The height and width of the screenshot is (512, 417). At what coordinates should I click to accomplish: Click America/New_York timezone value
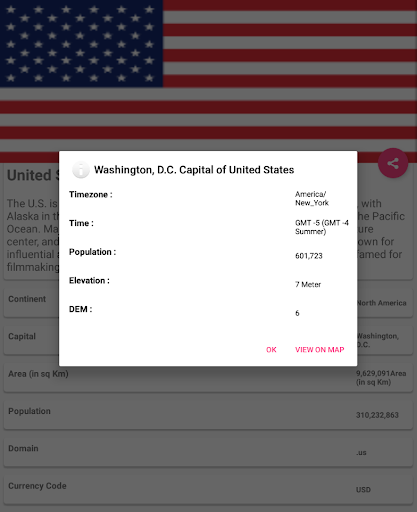[312, 198]
